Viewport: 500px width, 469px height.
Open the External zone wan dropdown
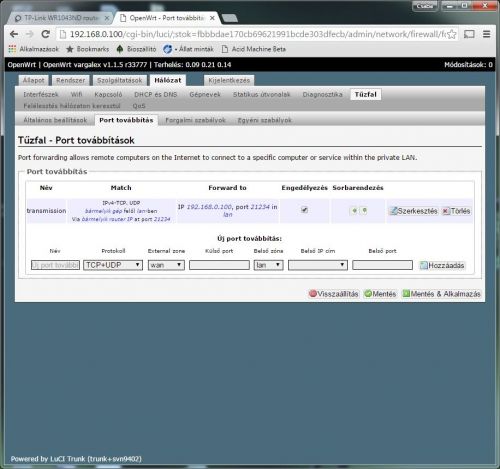tap(166, 265)
